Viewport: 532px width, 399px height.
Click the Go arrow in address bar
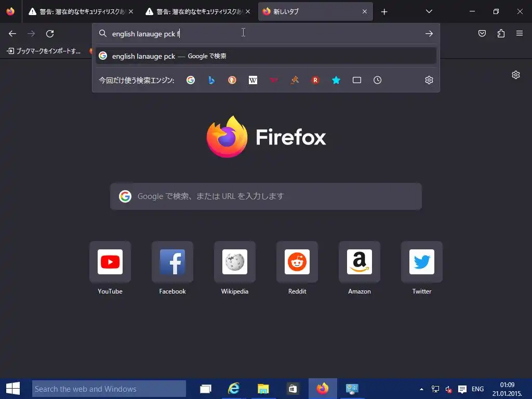tap(429, 34)
